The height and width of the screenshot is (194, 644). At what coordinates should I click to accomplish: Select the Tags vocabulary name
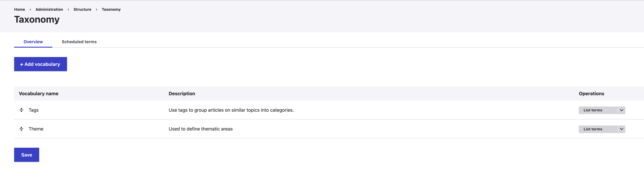pyautogui.click(x=33, y=110)
